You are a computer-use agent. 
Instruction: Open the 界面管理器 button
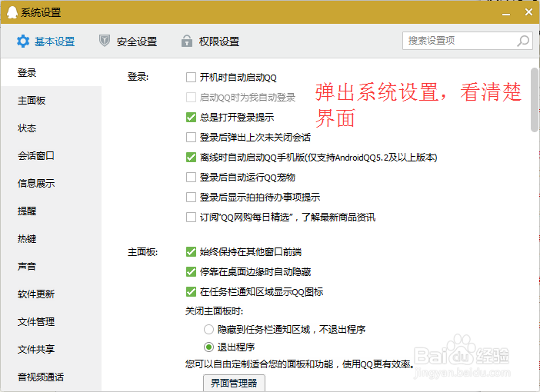coord(234,383)
